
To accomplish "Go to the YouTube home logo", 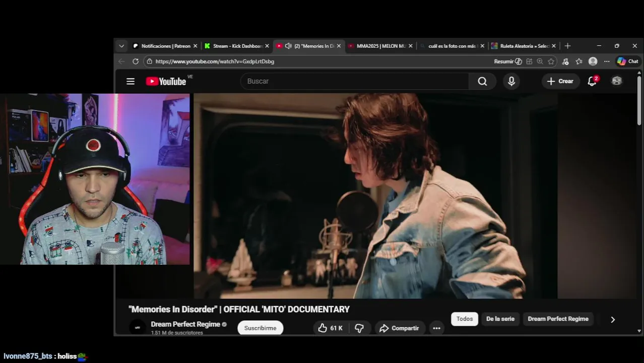I will pyautogui.click(x=166, y=81).
